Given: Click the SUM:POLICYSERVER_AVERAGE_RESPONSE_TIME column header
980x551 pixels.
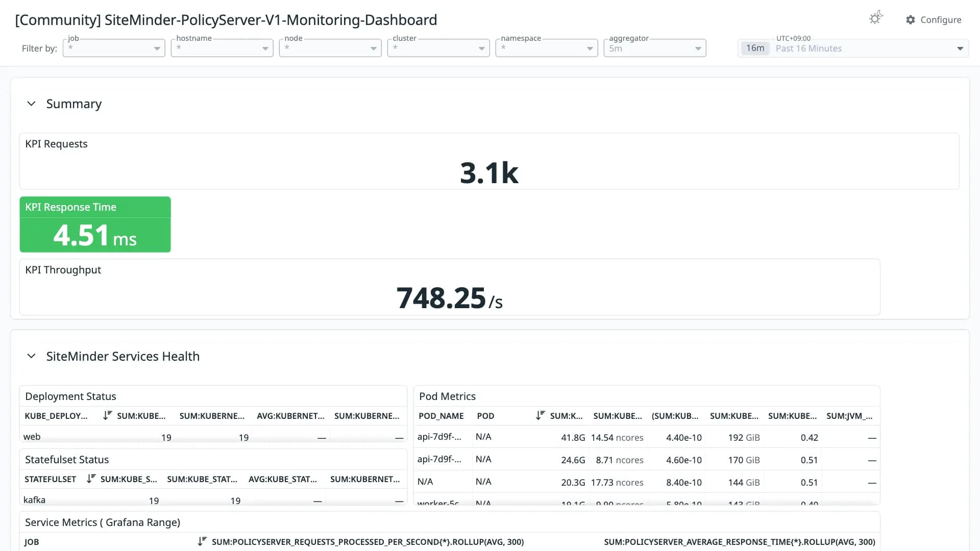Looking at the screenshot, I should [740, 542].
